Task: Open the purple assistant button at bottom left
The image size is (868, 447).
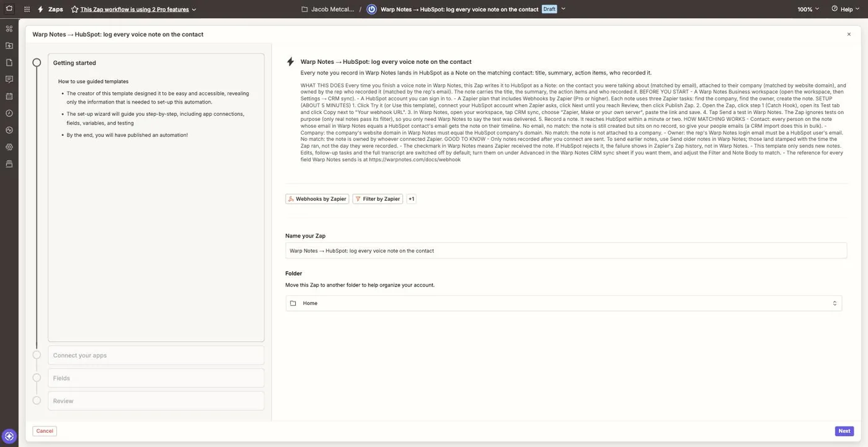Action: click(x=9, y=436)
